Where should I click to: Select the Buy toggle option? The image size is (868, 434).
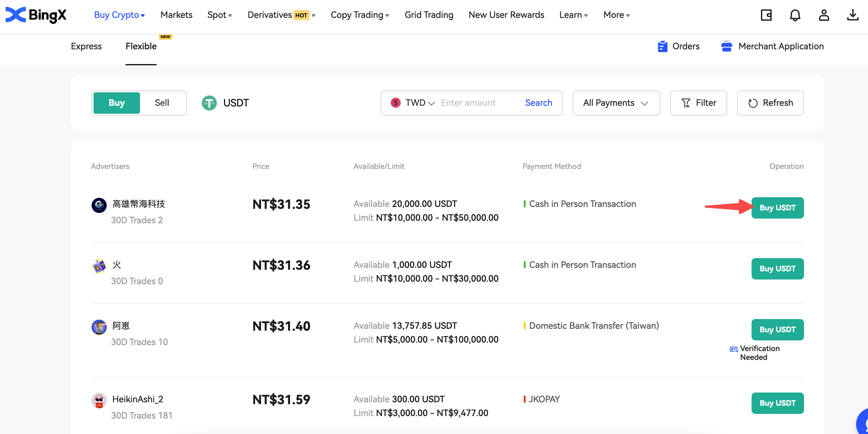coord(117,103)
